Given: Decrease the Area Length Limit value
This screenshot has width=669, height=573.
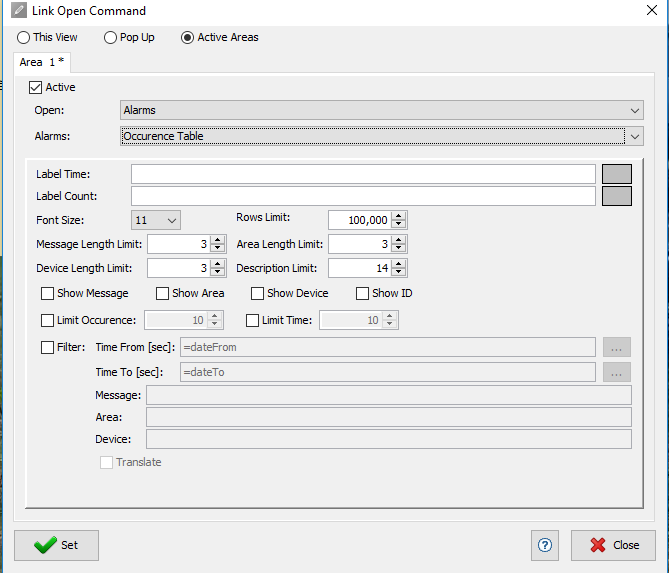Looking at the screenshot, I should click(x=398, y=248).
